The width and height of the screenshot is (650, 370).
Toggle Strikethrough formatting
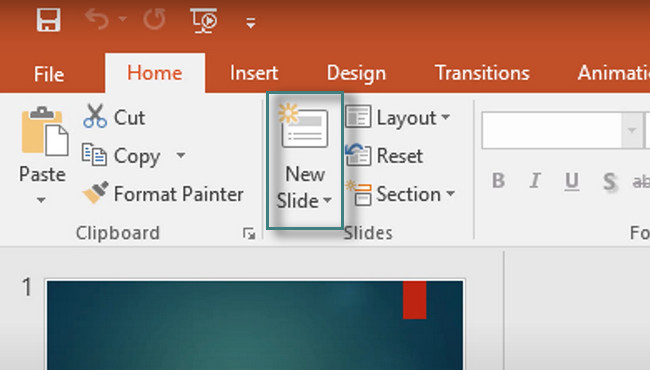click(641, 181)
